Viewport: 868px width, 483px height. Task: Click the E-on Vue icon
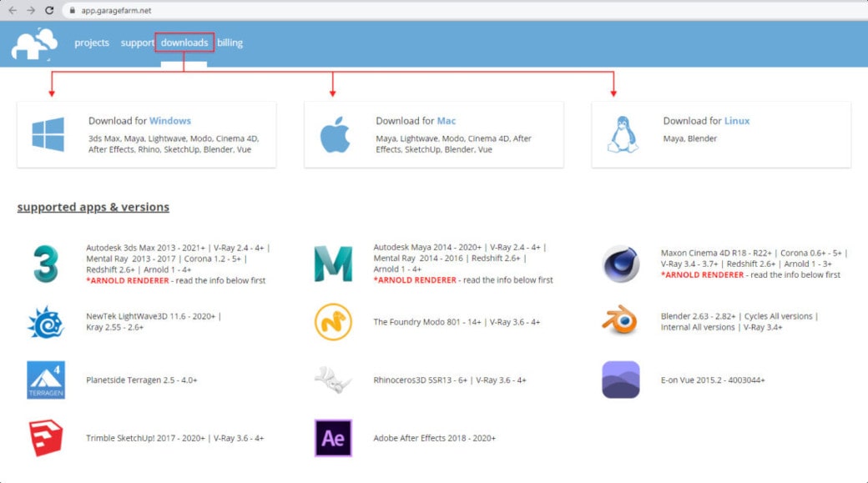(x=621, y=380)
